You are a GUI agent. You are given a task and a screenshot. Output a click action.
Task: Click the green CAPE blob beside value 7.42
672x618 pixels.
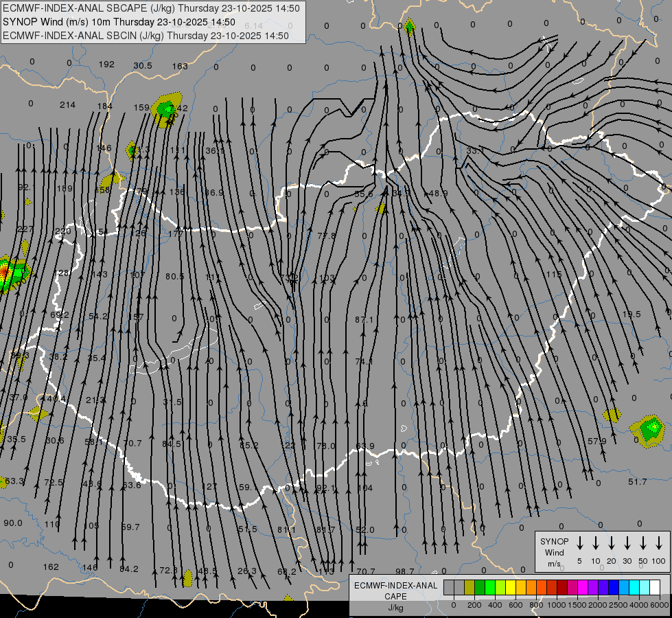point(166,110)
